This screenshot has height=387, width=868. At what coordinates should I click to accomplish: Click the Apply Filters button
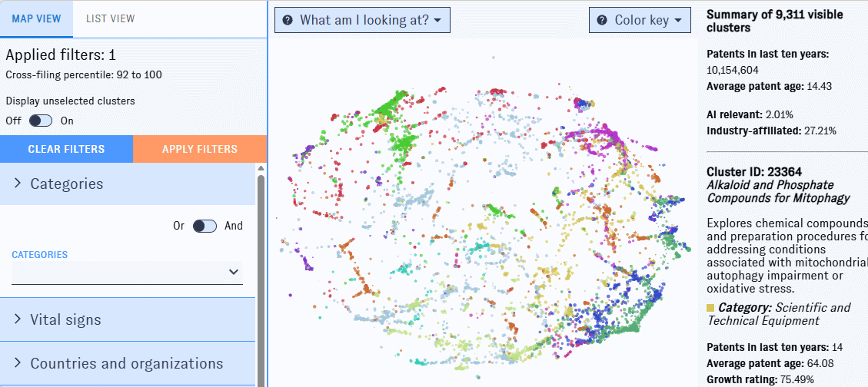[x=200, y=149]
